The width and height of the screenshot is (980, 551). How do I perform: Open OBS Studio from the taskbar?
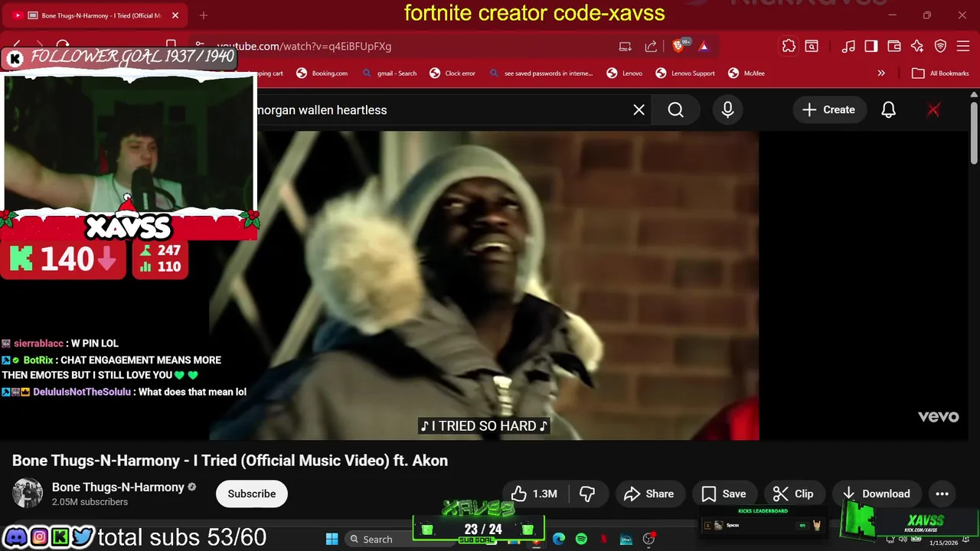tap(649, 539)
